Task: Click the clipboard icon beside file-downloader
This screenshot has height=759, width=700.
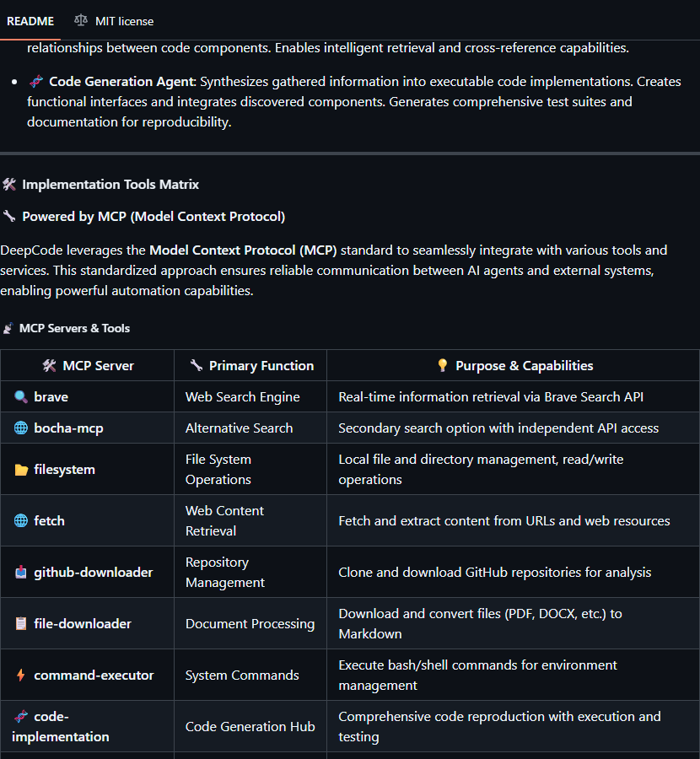Action: (21, 623)
